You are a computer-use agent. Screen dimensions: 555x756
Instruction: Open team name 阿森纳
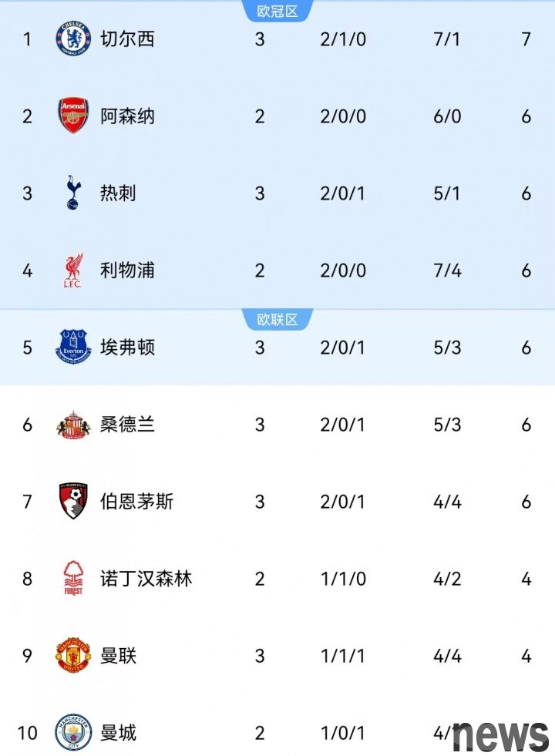coord(127,116)
